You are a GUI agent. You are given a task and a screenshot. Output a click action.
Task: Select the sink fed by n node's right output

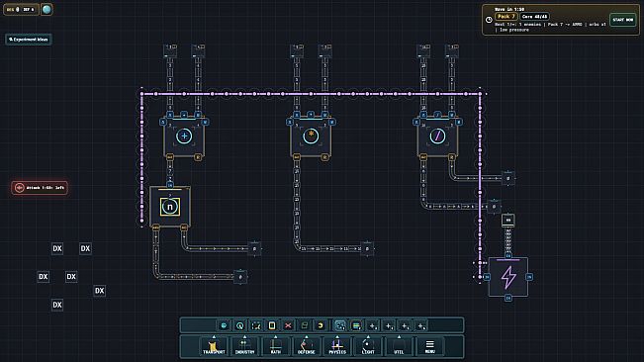pyautogui.click(x=254, y=248)
